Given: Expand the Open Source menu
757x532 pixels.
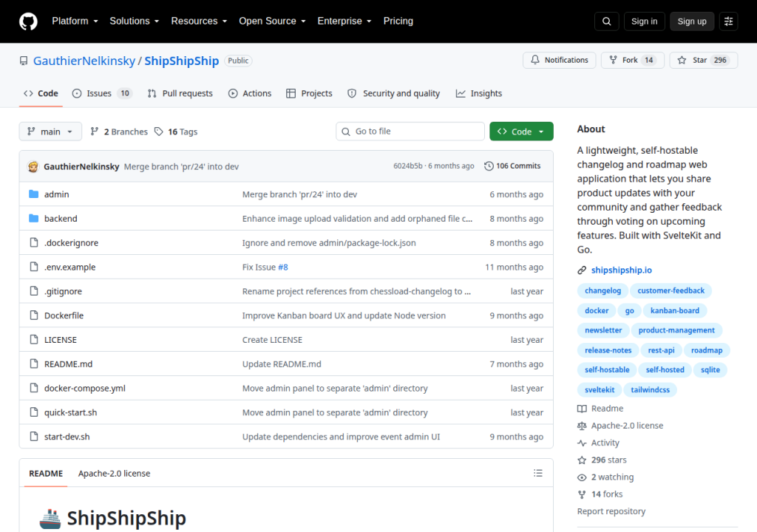Looking at the screenshot, I should point(272,21).
